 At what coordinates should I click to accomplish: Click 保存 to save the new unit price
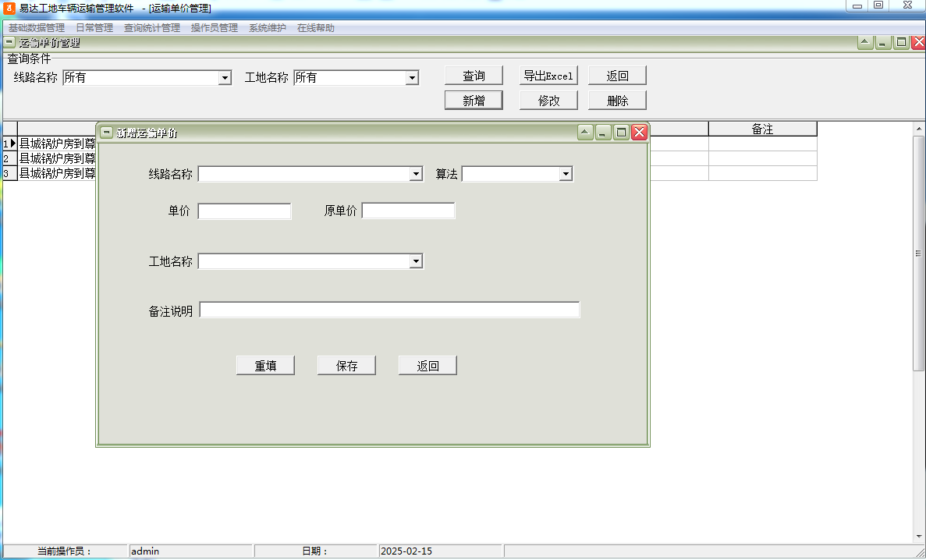click(x=346, y=364)
